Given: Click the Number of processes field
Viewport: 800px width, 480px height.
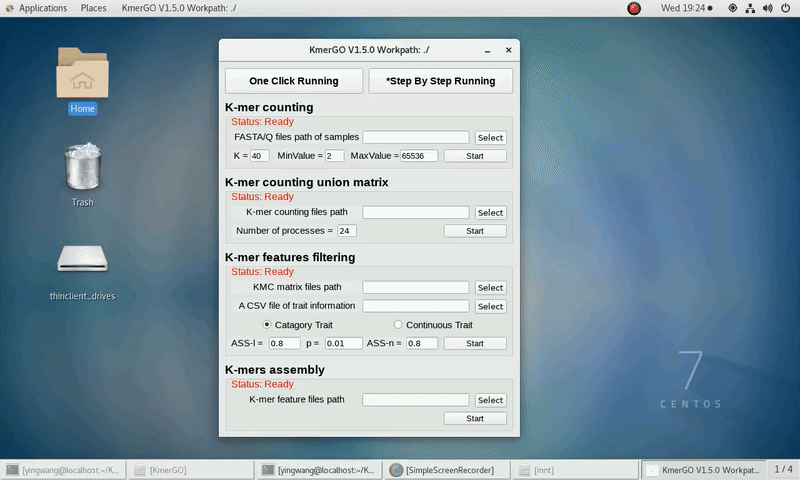Looking at the screenshot, I should (347, 231).
